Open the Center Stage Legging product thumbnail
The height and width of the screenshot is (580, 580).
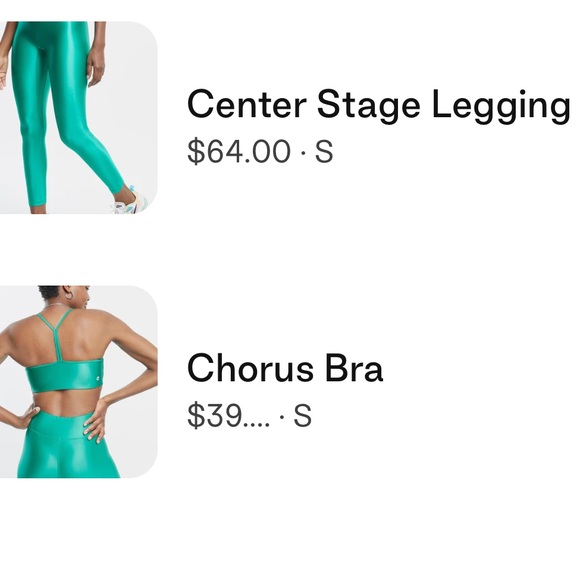[x=78, y=118]
